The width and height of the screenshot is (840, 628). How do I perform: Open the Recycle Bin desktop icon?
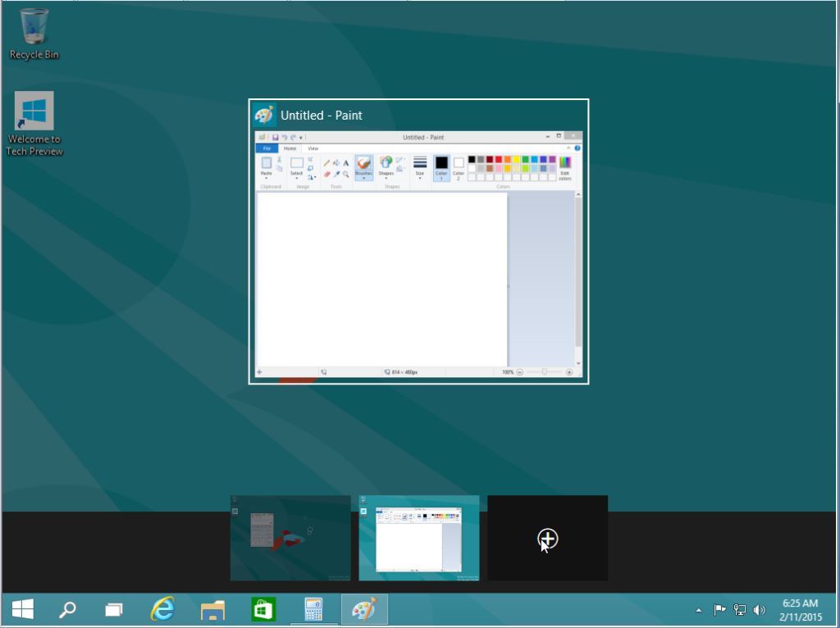(34, 34)
